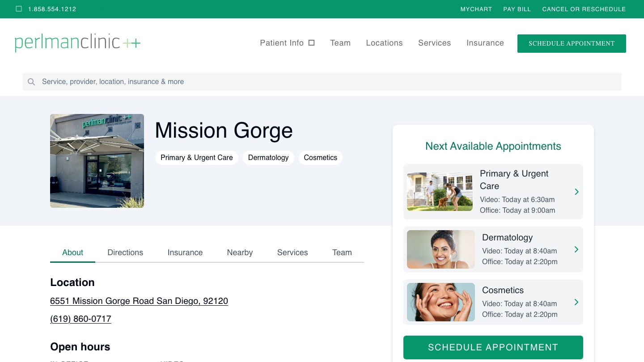This screenshot has height=362, width=644.
Task: Open the Cosmetics appointment chevron
Action: (x=576, y=302)
